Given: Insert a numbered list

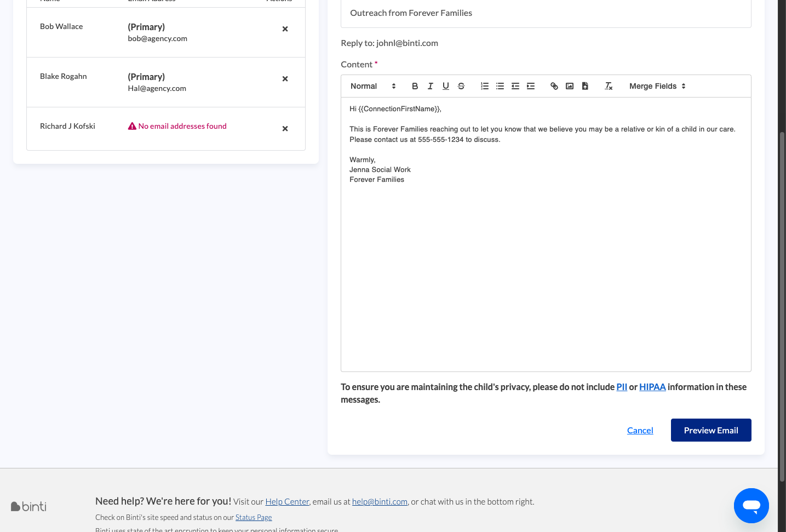Looking at the screenshot, I should 485,86.
